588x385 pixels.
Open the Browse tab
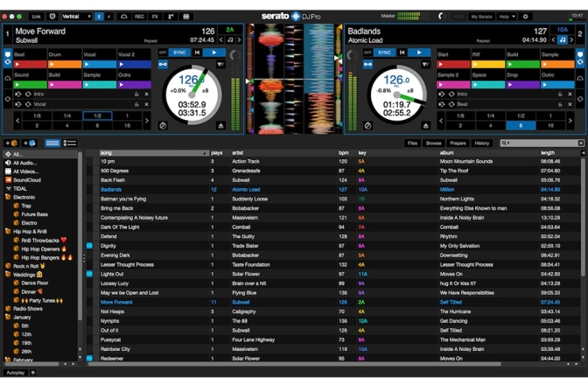tap(433, 143)
